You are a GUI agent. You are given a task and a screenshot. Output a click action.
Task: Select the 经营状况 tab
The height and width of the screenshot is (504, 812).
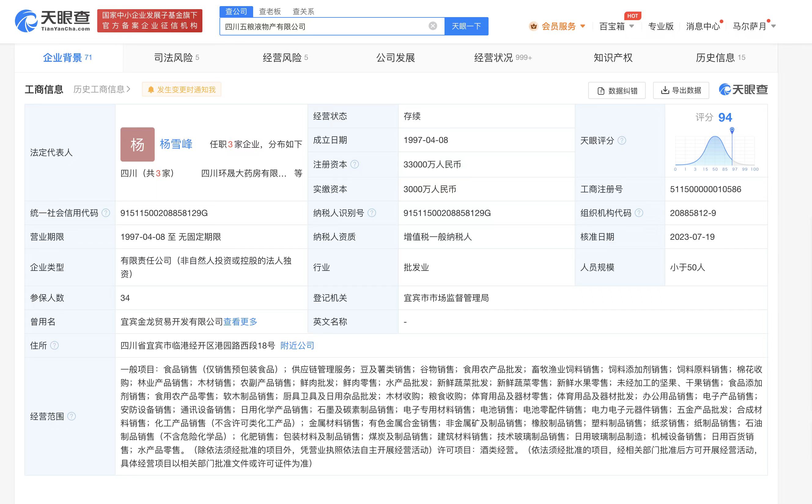click(x=503, y=58)
